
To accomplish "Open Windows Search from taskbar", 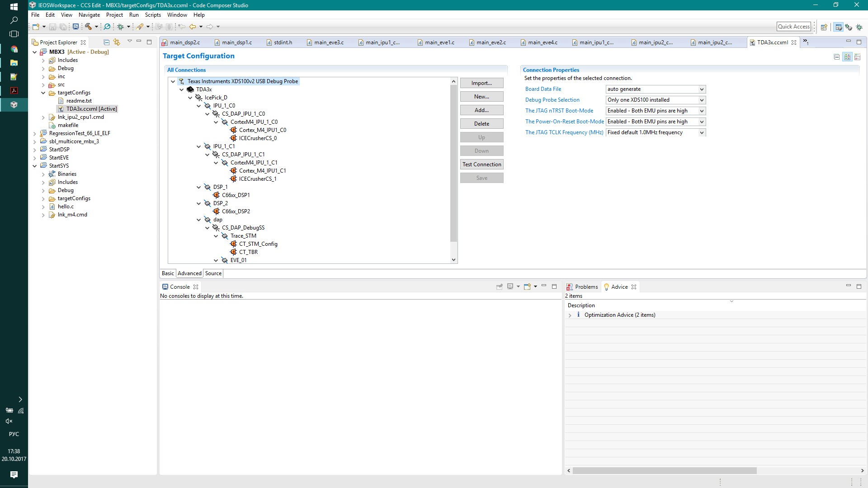I will [14, 20].
